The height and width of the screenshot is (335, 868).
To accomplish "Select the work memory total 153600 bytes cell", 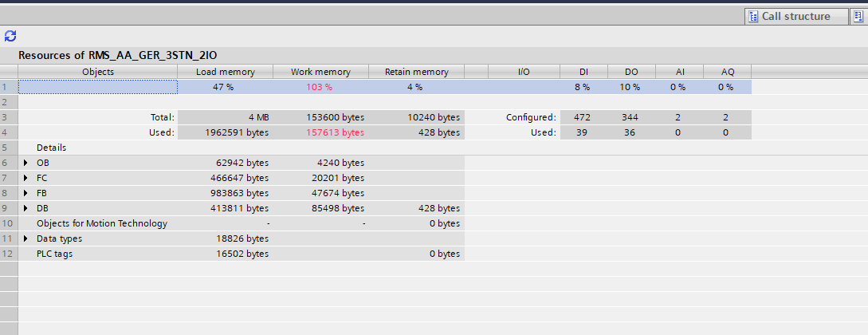I will (x=320, y=117).
